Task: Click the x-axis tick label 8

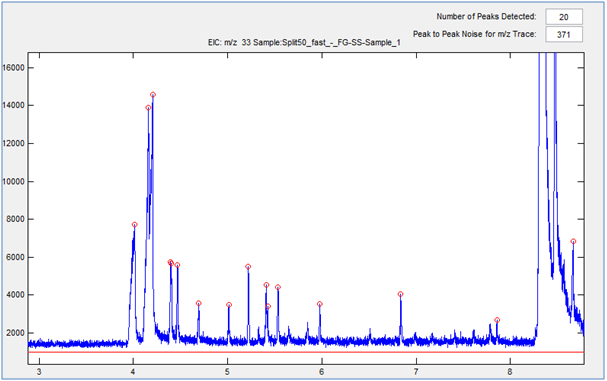Action: (x=510, y=372)
